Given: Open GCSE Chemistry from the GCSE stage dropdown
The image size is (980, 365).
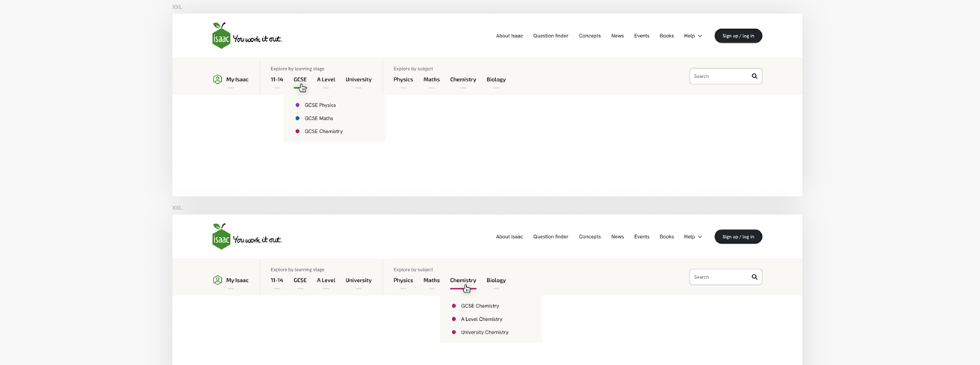Looking at the screenshot, I should tap(323, 132).
